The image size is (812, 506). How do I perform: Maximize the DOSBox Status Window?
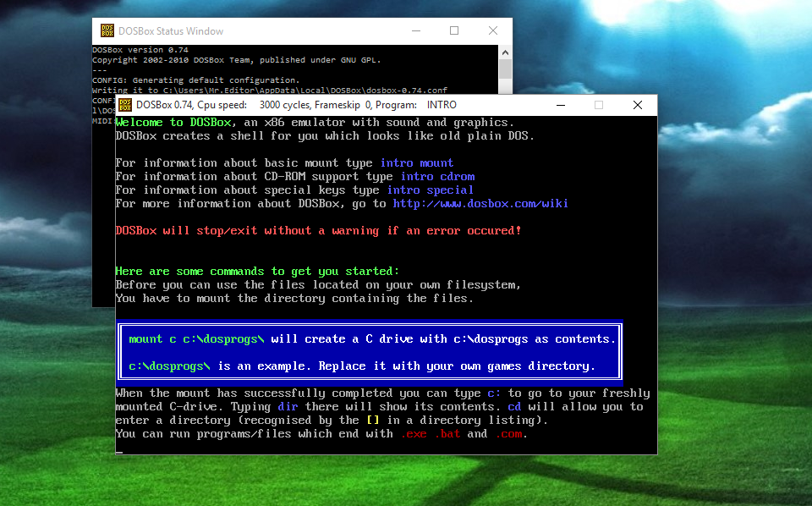(x=454, y=31)
